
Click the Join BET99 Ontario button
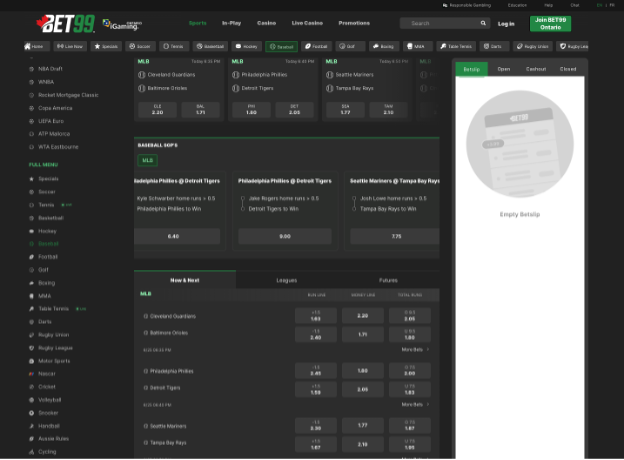pos(550,23)
